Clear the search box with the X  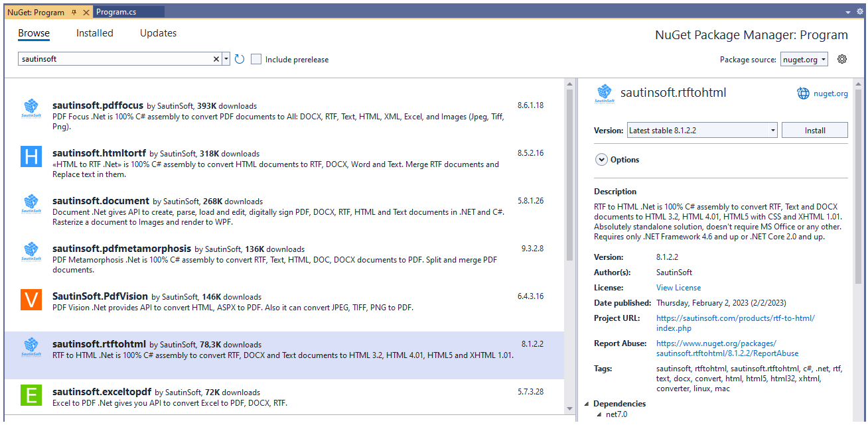(216, 59)
